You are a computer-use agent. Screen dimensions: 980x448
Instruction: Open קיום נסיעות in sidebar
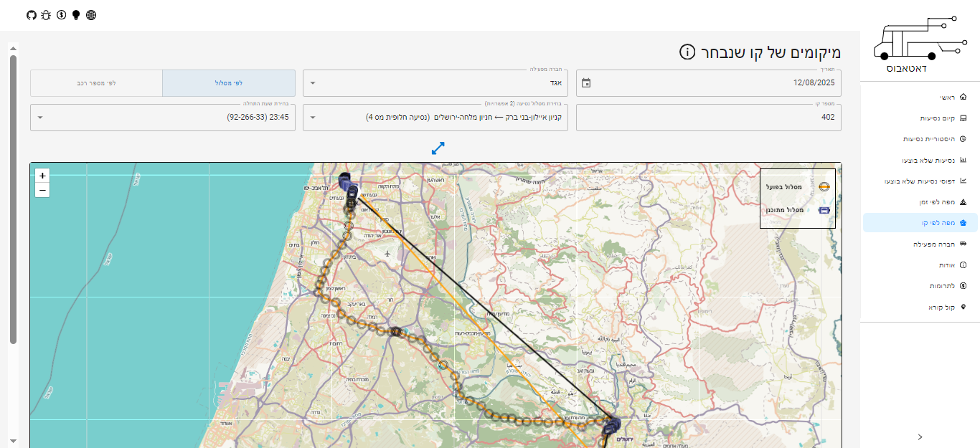[920, 118]
